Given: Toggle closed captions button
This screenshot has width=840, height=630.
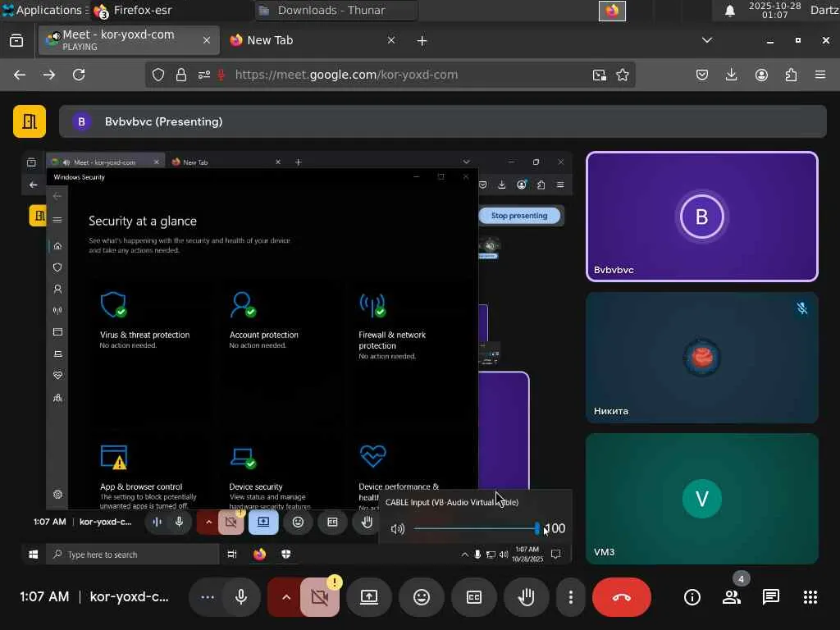Looking at the screenshot, I should coord(474,597).
